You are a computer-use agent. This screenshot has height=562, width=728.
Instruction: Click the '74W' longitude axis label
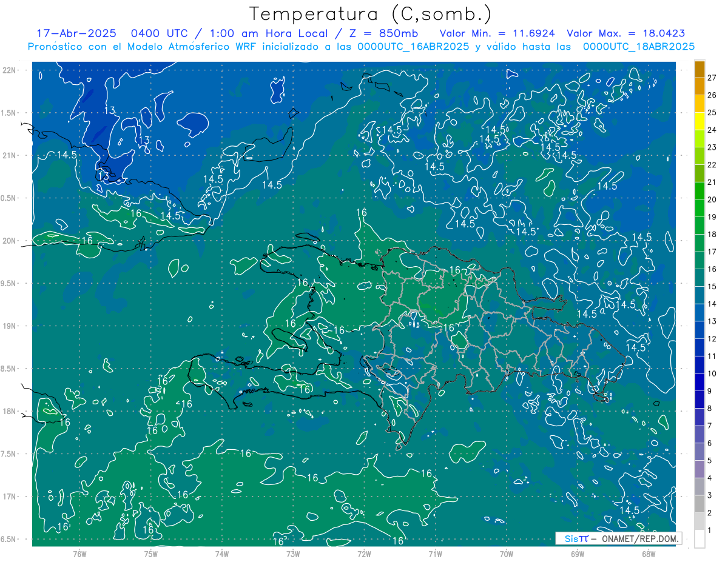point(222,554)
